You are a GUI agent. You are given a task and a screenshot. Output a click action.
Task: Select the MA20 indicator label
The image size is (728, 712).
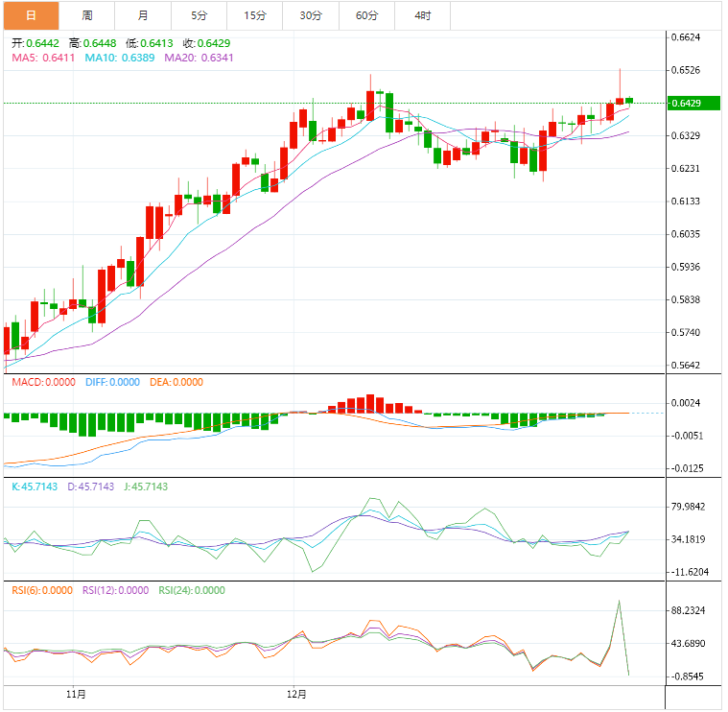click(199, 58)
